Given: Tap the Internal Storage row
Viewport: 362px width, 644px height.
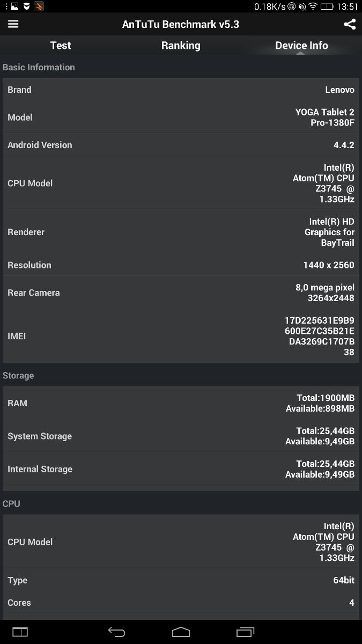Looking at the screenshot, I should tap(181, 469).
